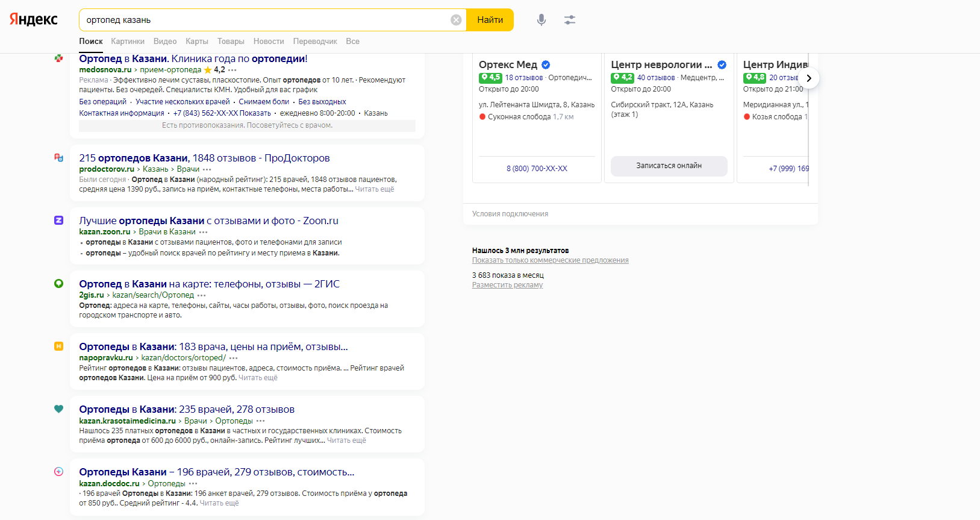The height and width of the screenshot is (520, 980).
Task: Switch to the Картинки tab
Action: coord(128,42)
